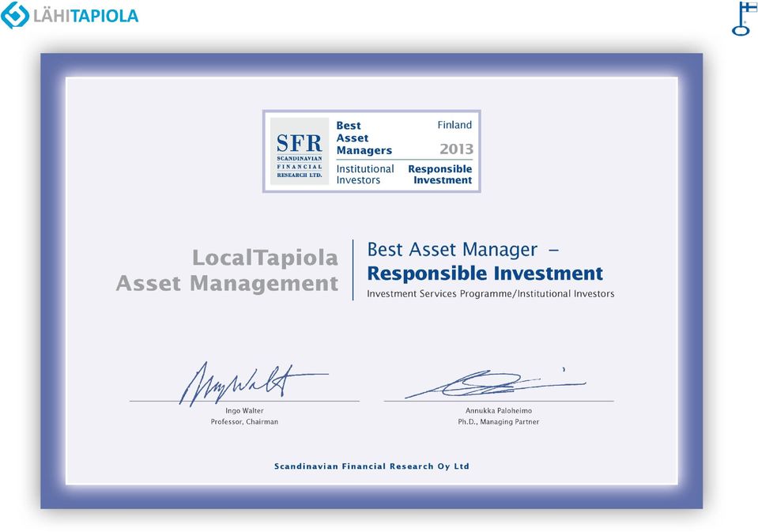Click the SFR Scandinavian Financial Research logo
The width and height of the screenshot is (758, 532).
tap(300, 151)
